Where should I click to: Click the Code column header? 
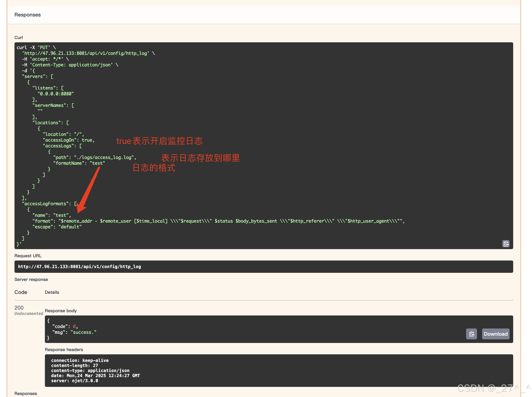tap(21, 292)
